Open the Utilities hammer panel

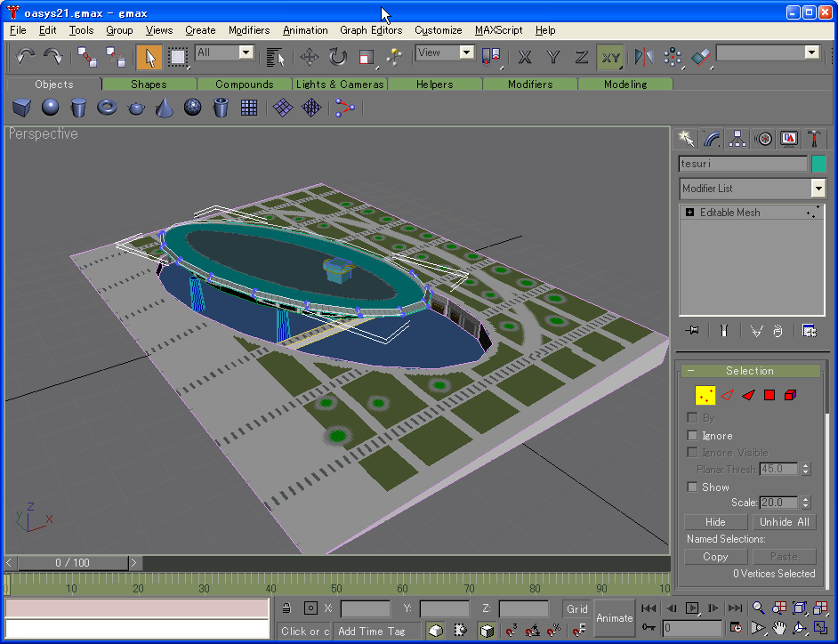point(815,138)
